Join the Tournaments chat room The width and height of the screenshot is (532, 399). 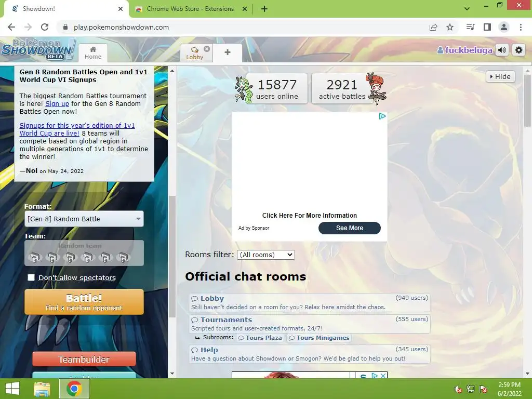click(x=310, y=324)
